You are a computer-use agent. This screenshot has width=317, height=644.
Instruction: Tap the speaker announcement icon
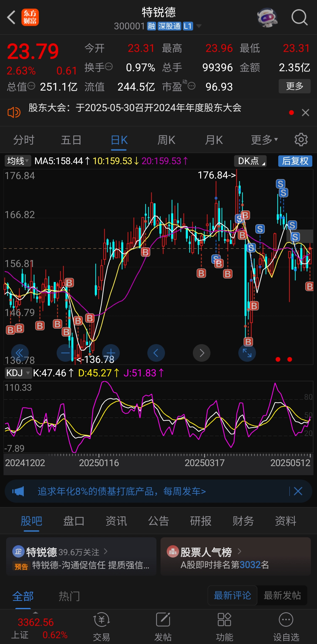pyautogui.click(x=14, y=112)
